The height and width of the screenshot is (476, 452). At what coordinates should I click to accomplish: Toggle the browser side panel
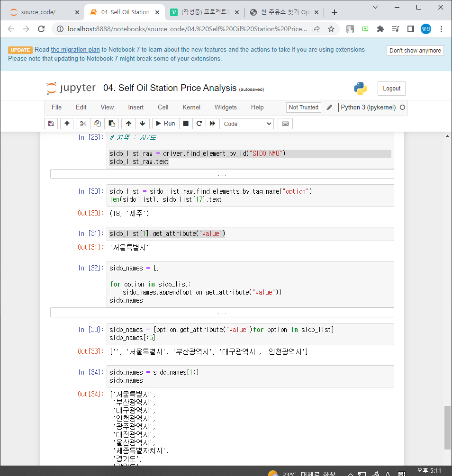411,29
